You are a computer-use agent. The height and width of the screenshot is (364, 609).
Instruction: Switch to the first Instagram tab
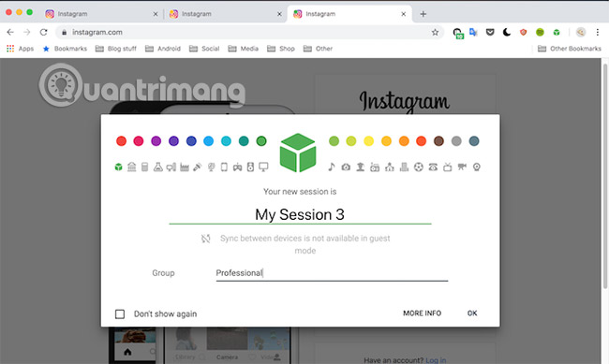101,14
